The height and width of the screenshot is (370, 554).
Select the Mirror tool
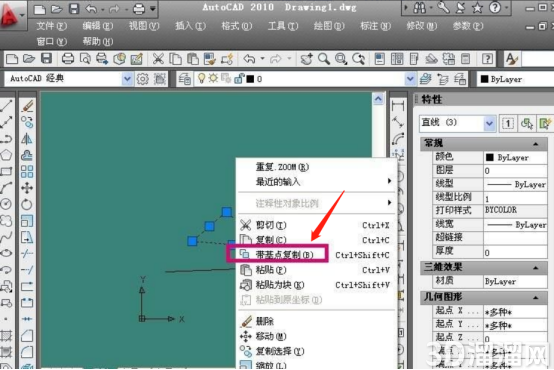point(27,139)
